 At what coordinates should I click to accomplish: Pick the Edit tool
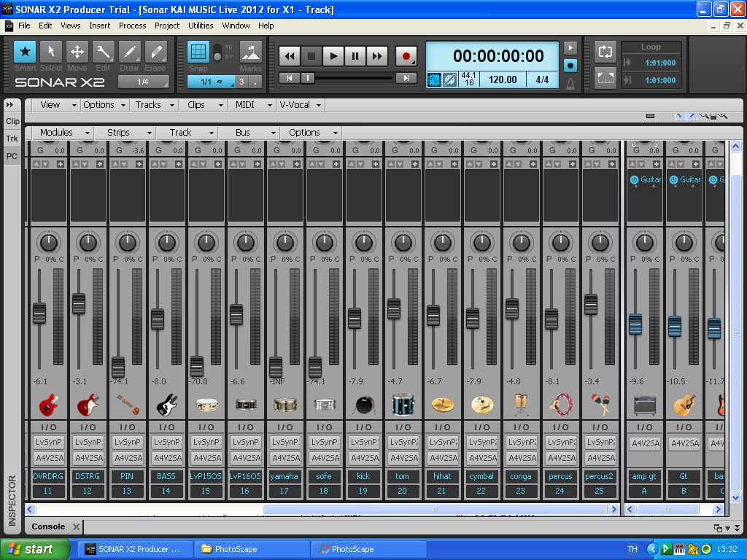103,52
